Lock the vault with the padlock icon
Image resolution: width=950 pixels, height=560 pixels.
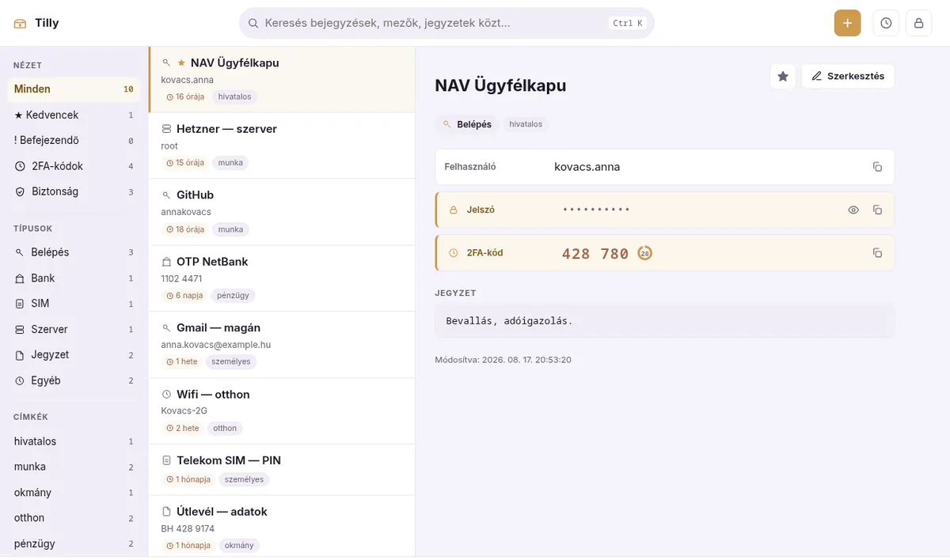(919, 23)
